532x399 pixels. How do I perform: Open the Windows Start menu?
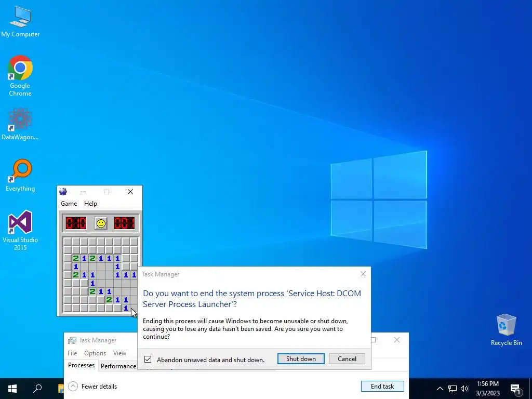[12, 389]
